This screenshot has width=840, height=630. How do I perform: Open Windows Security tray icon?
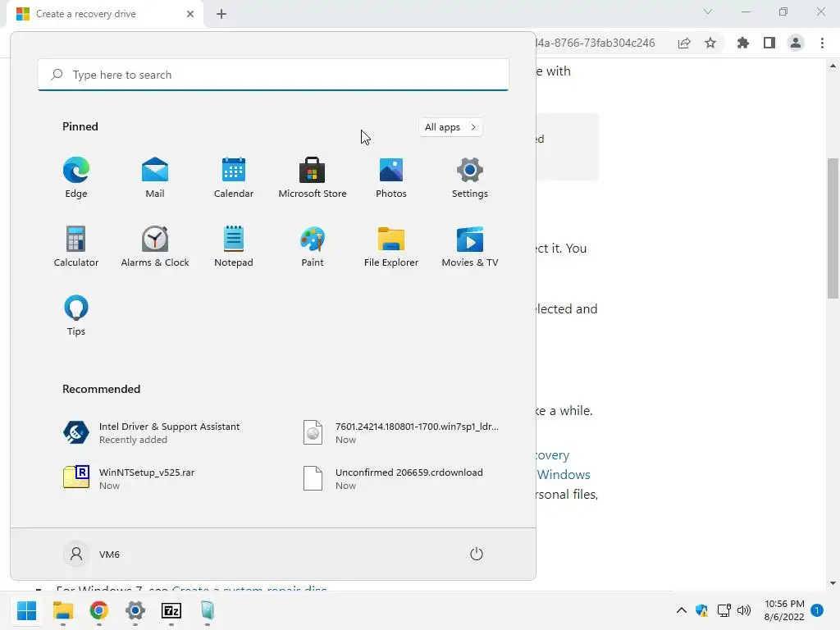pyautogui.click(x=702, y=610)
